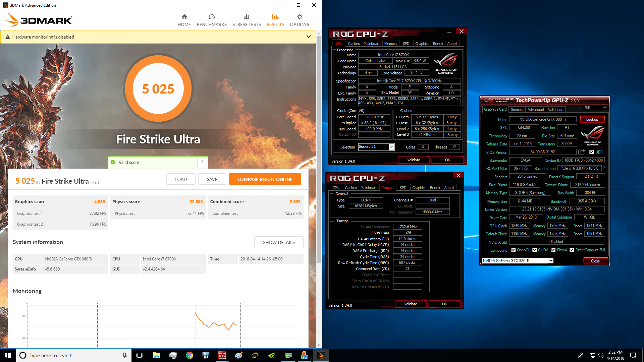Click the Core Speed value 5198.8 MHz
The width and height of the screenshot is (644, 362).
[x=374, y=117]
